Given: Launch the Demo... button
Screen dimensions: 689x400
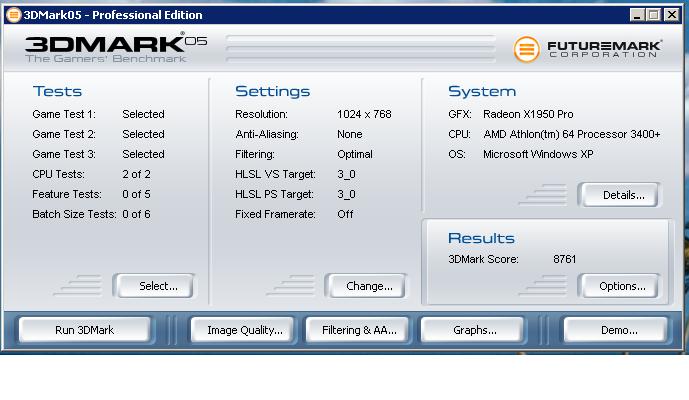Looking at the screenshot, I should tap(616, 330).
